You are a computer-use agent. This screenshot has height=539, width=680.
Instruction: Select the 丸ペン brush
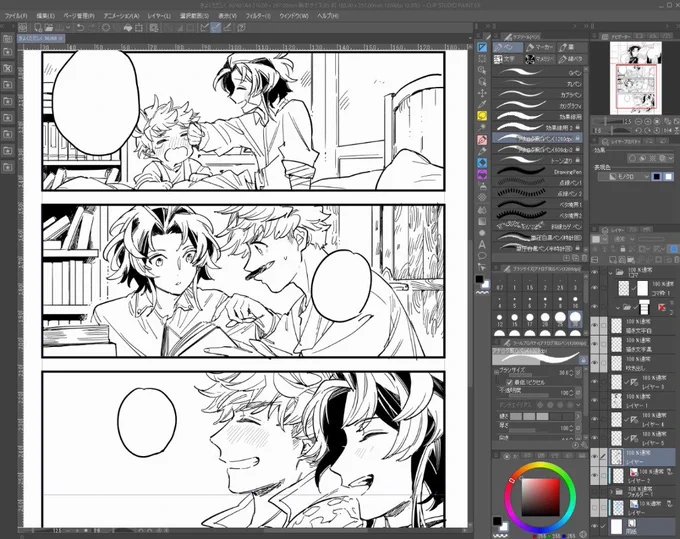[539, 84]
